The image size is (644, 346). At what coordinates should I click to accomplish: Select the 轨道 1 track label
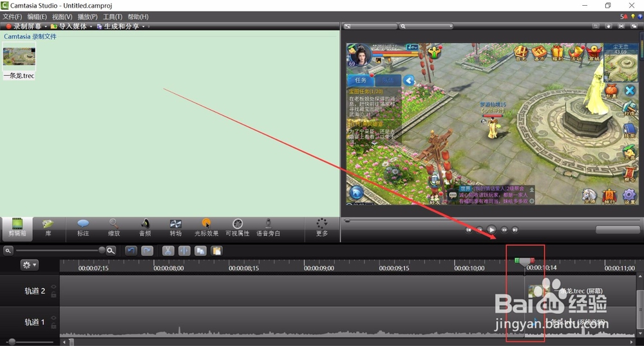(35, 322)
